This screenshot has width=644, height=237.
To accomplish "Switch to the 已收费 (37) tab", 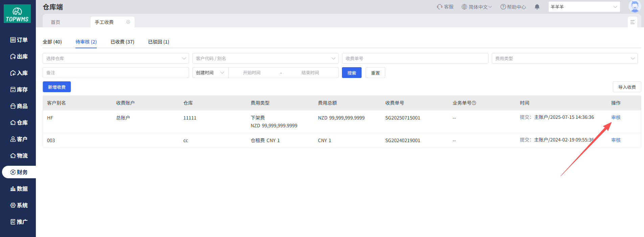I will coord(122,42).
